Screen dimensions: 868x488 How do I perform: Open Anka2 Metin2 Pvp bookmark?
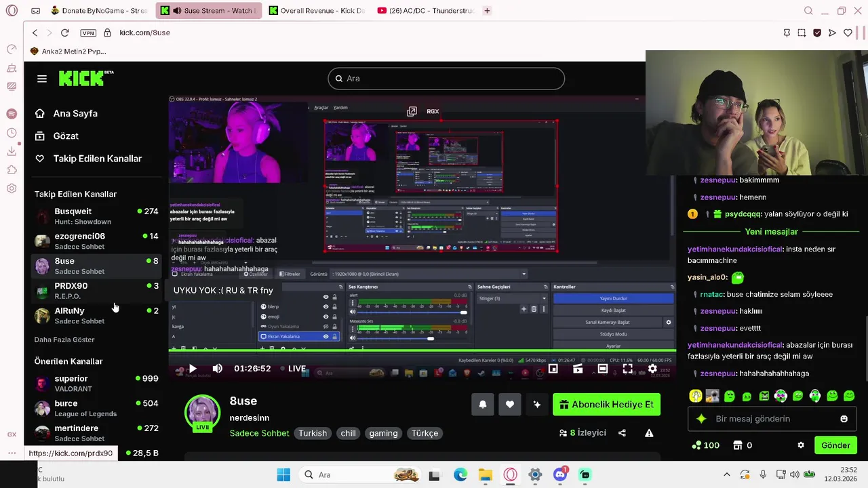click(68, 52)
